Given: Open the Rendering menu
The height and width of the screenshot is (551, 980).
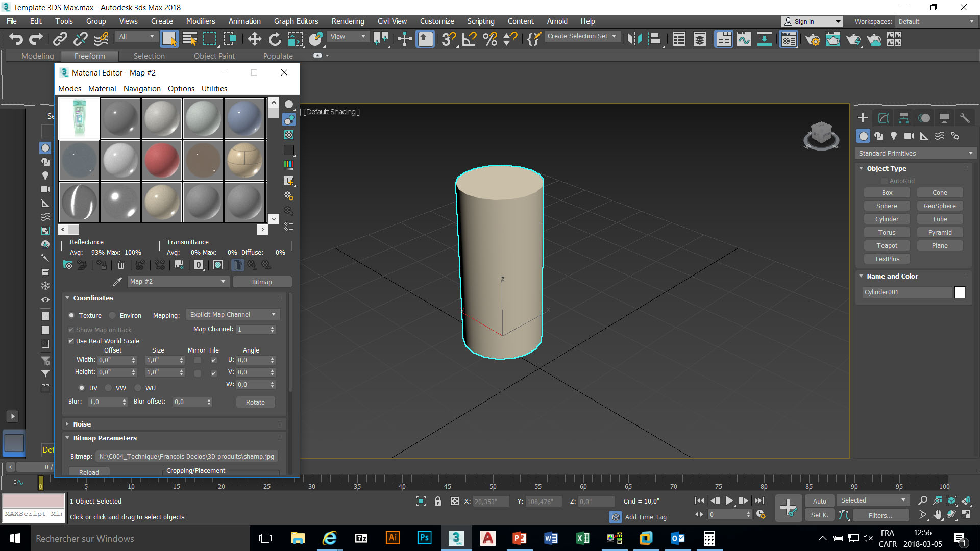Looking at the screenshot, I should pos(348,21).
